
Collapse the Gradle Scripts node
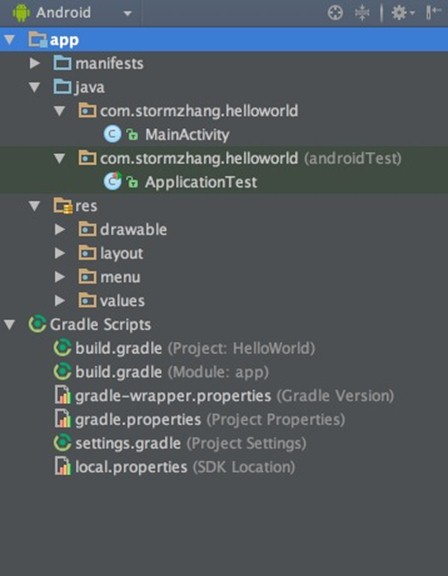coord(9,324)
